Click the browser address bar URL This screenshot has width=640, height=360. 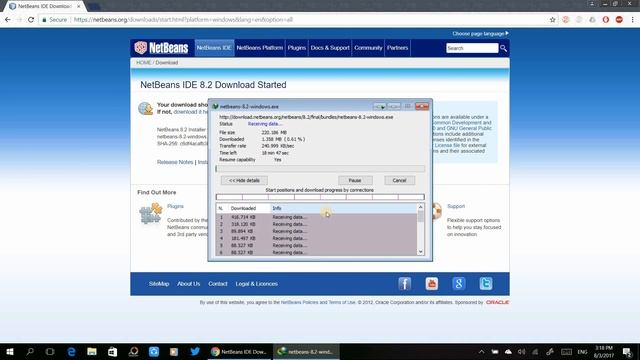pyautogui.click(x=183, y=20)
